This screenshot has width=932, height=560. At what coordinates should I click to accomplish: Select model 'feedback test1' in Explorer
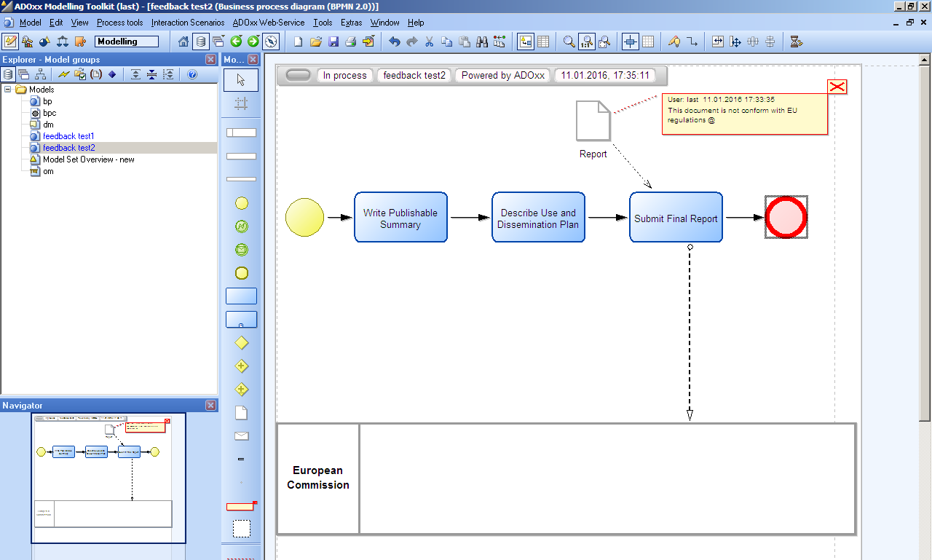(68, 136)
